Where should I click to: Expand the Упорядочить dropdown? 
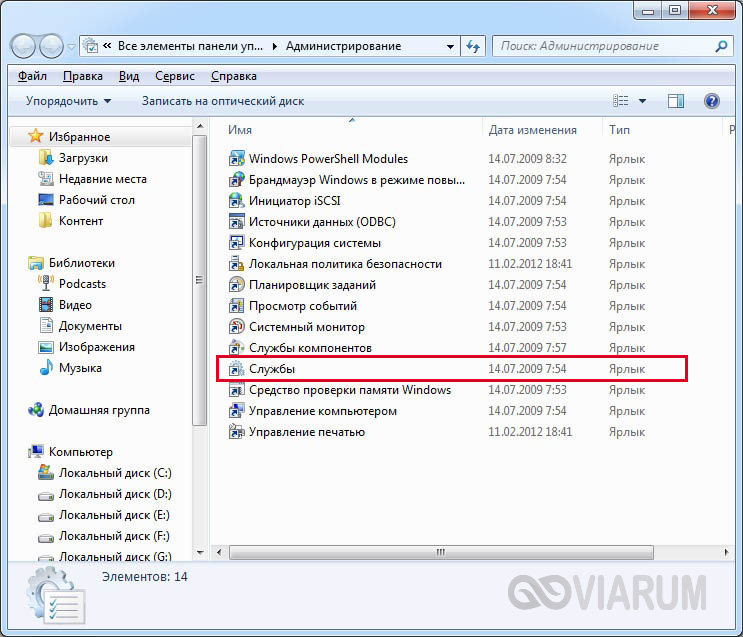(x=69, y=101)
